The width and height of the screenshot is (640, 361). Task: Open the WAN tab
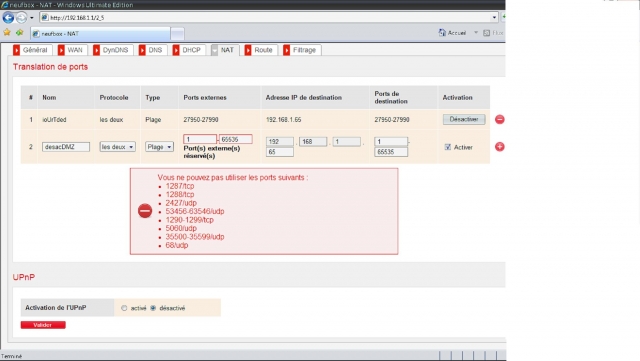pos(72,50)
